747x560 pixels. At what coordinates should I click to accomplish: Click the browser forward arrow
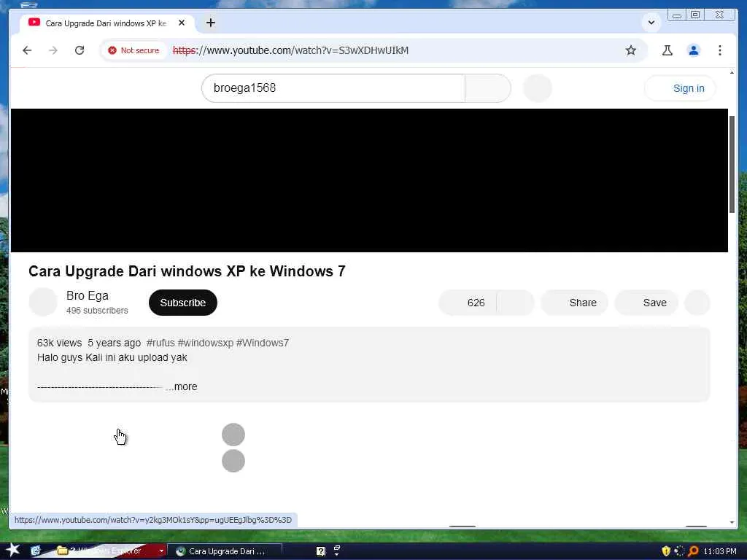[x=53, y=50]
